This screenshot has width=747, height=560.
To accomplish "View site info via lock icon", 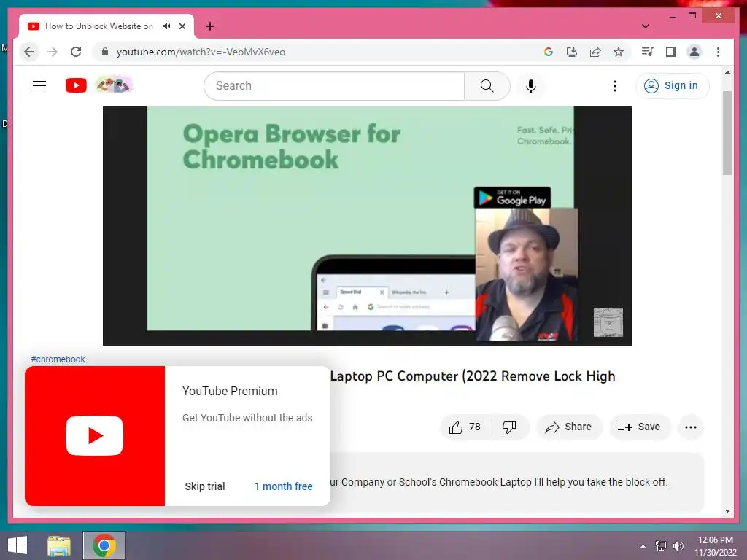I will [x=105, y=52].
